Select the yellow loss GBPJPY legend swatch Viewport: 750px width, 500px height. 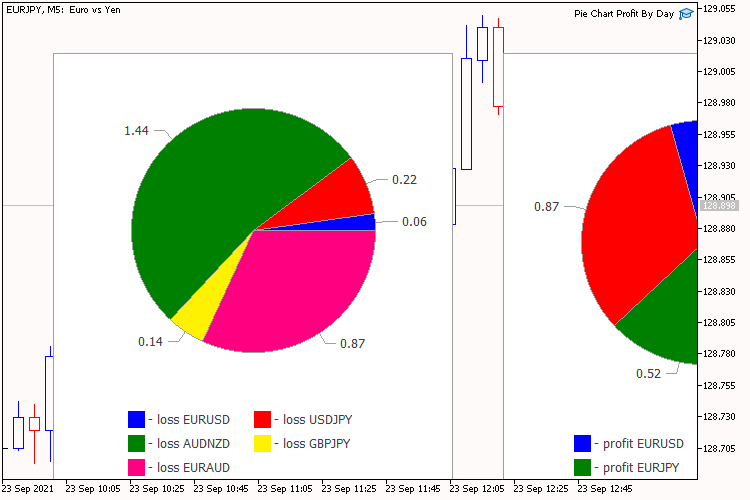(262, 443)
